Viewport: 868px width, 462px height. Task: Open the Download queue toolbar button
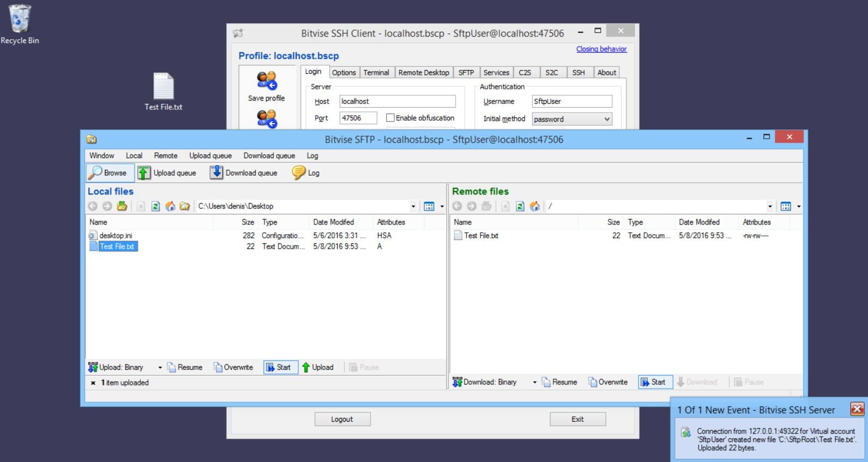pos(243,173)
